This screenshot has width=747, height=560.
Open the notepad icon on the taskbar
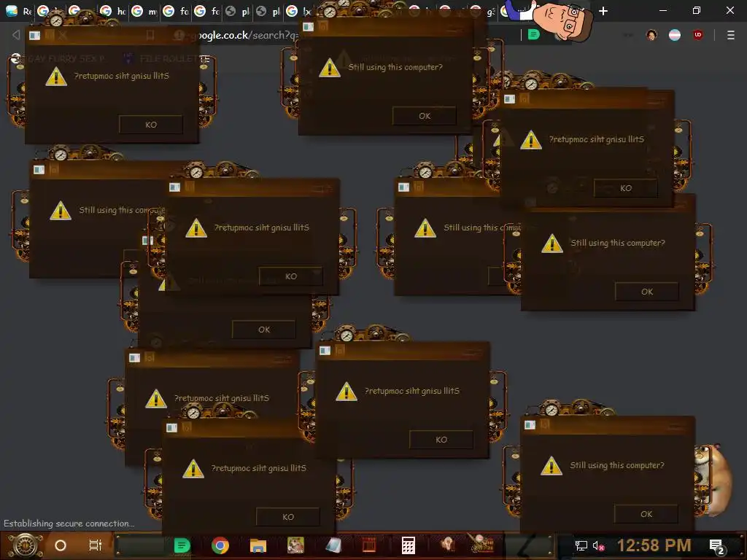(x=333, y=545)
